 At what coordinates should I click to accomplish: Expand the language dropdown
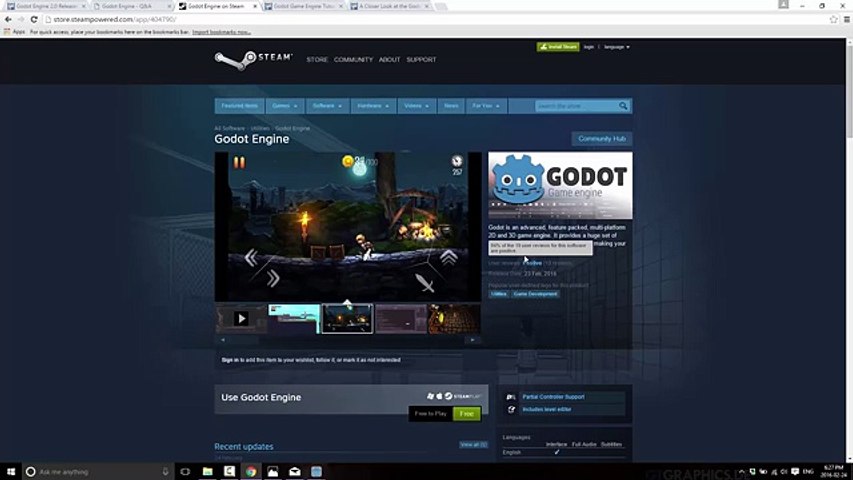click(616, 47)
